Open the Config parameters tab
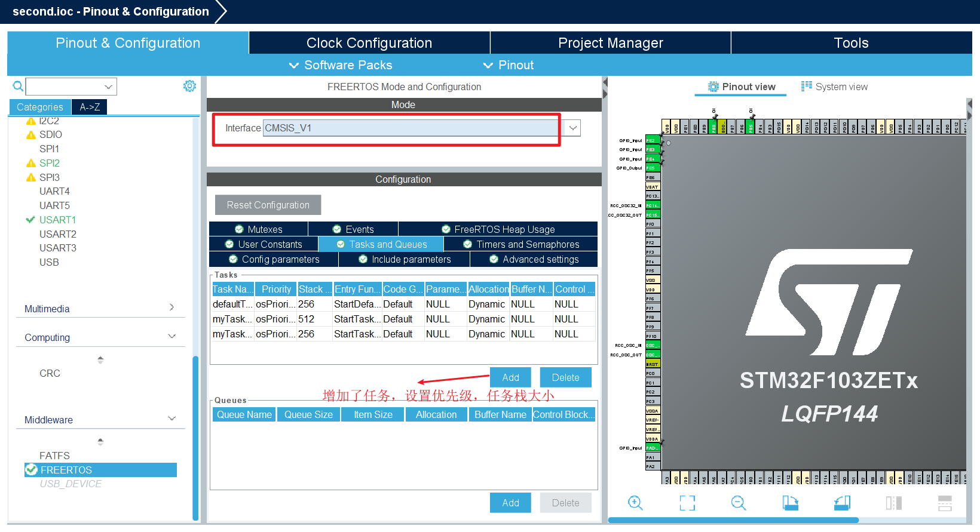The width and height of the screenshot is (980, 532). (274, 259)
